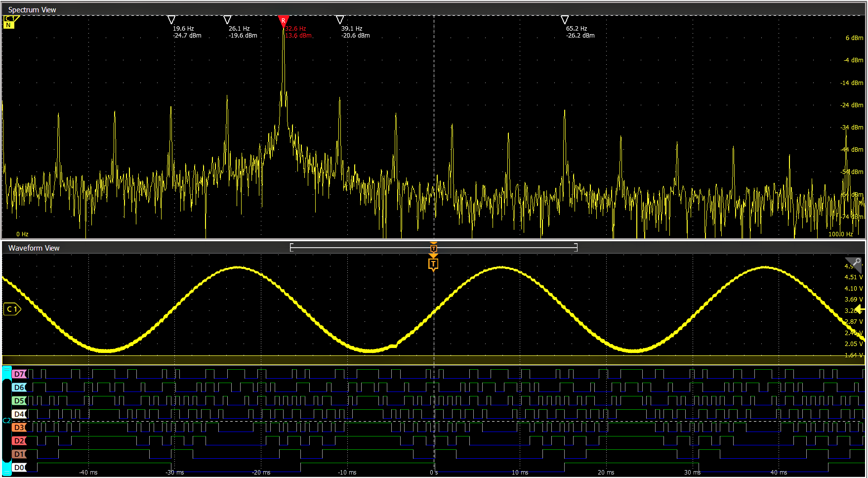
Task: Select the red R reference marker at 32.6 Hz
Action: tap(283, 21)
